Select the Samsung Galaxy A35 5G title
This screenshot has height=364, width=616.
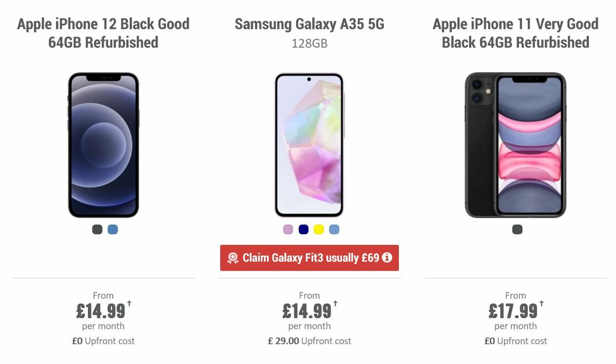coord(309,24)
